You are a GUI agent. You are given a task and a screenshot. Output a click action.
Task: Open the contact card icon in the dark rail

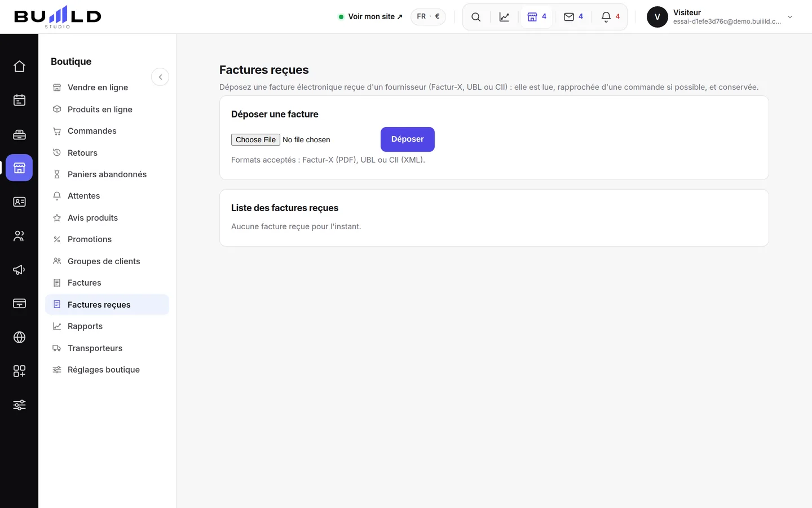coord(19,202)
